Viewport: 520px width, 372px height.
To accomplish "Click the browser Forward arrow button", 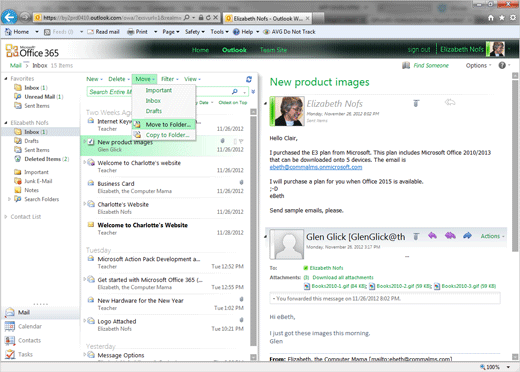I will pos(25,17).
